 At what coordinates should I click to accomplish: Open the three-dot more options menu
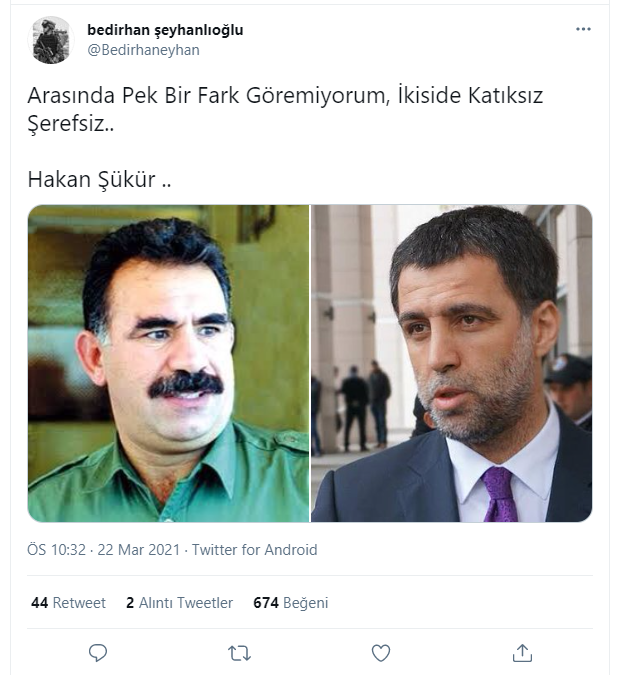583,29
